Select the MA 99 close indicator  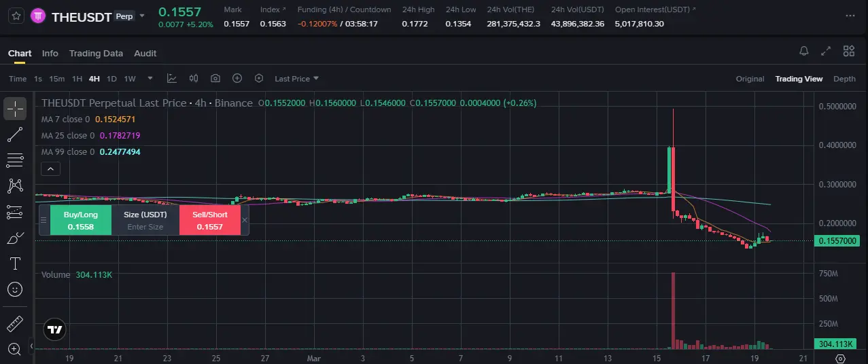point(68,151)
